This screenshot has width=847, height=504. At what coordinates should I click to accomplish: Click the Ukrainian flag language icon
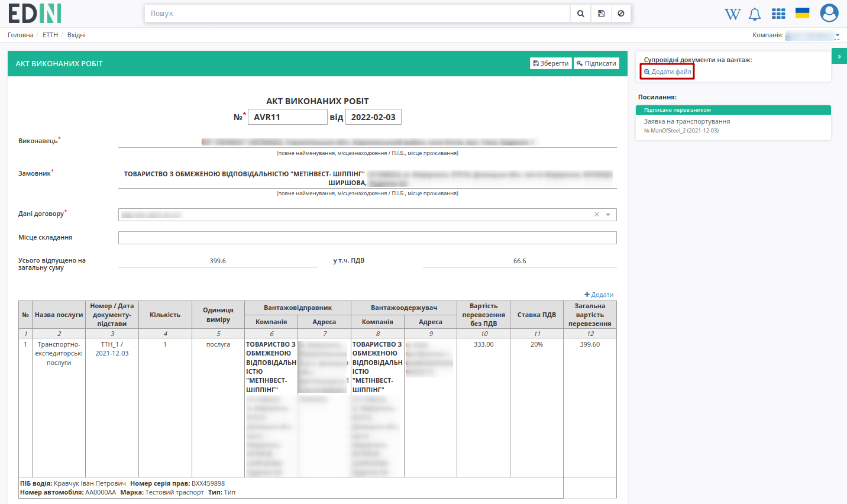[802, 13]
